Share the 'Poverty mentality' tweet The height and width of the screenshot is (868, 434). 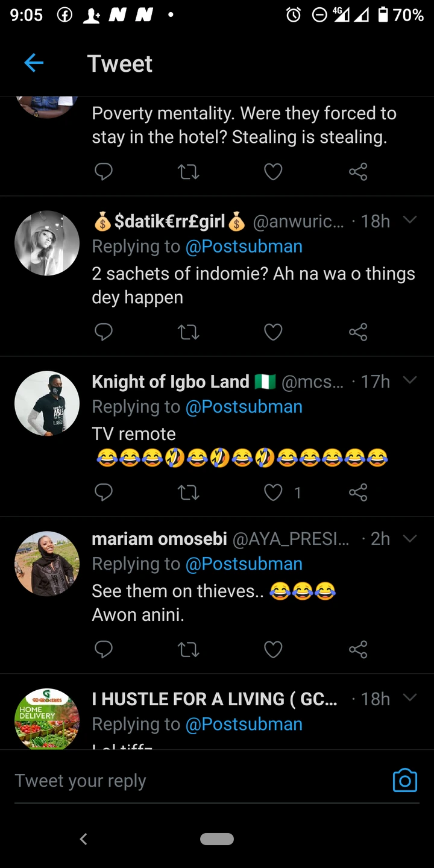coord(358,172)
